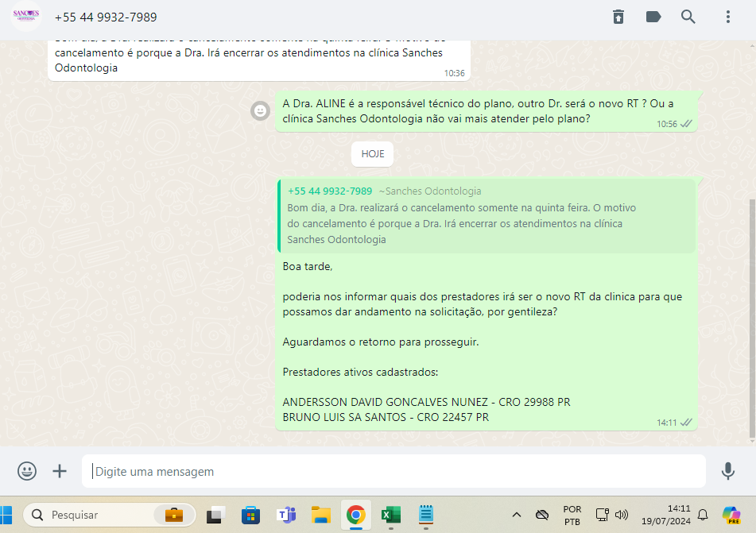Open the Sanches Odontologia contact avatar
Screen dimensions: 756x533
26,16
